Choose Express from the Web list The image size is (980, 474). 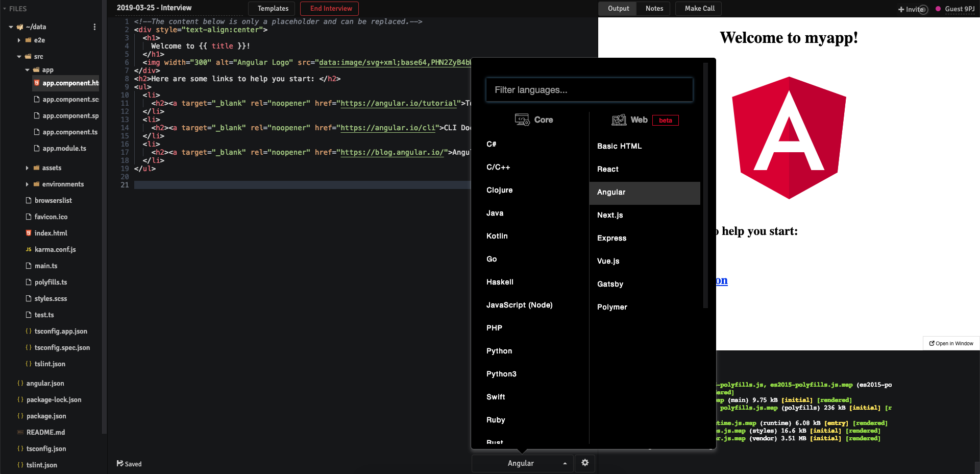coord(645,238)
